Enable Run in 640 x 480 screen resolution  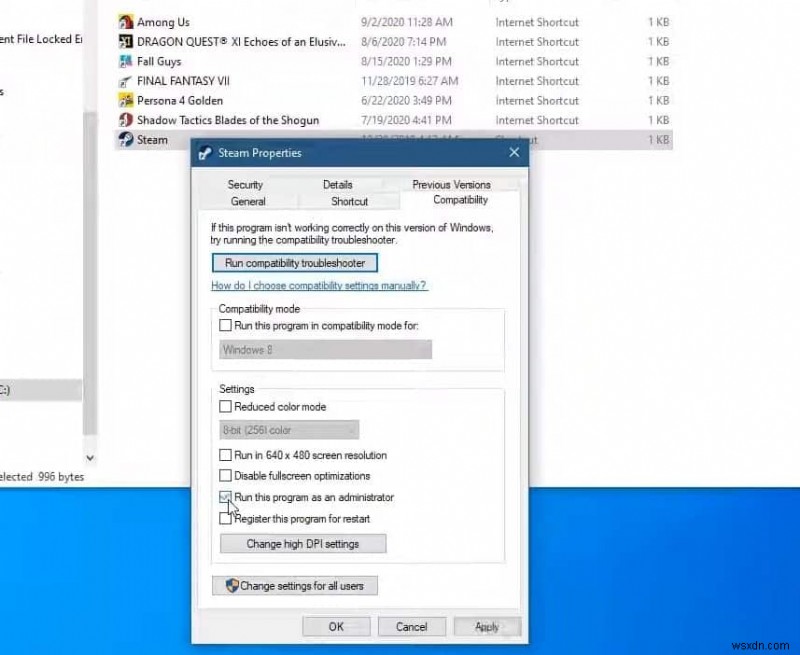(225, 455)
